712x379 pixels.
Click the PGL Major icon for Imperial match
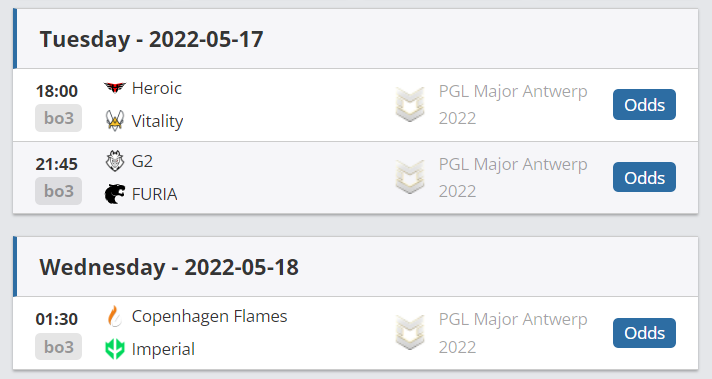click(410, 333)
